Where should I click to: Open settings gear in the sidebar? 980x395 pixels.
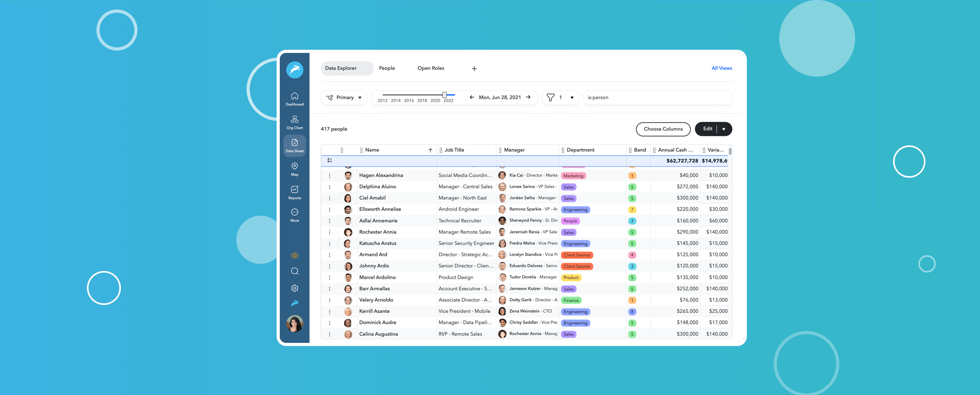tap(294, 288)
